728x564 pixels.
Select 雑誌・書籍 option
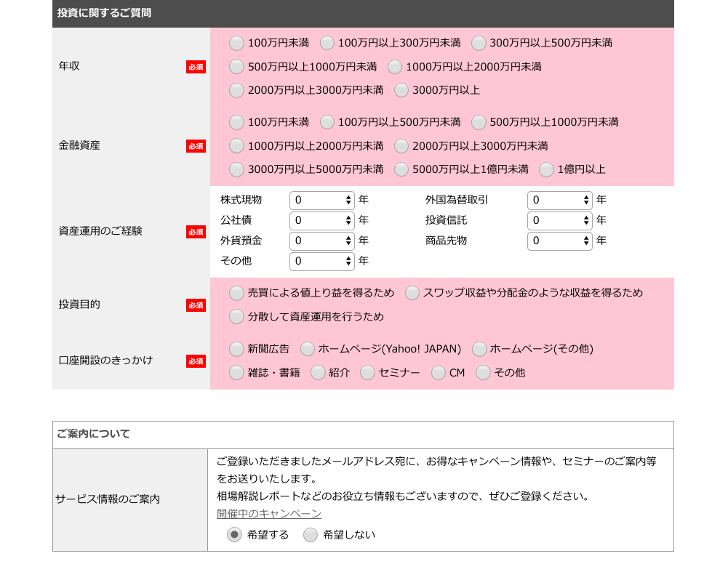pos(236,373)
